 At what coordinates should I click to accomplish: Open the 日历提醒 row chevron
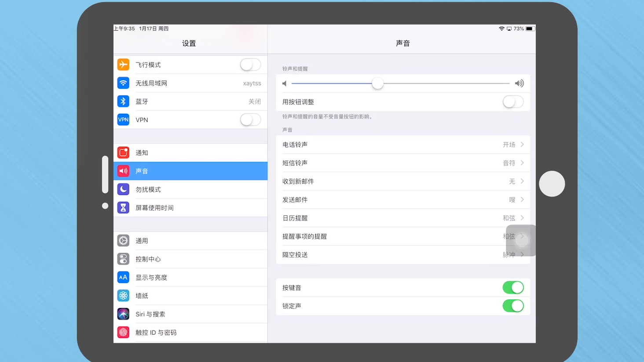(x=522, y=218)
